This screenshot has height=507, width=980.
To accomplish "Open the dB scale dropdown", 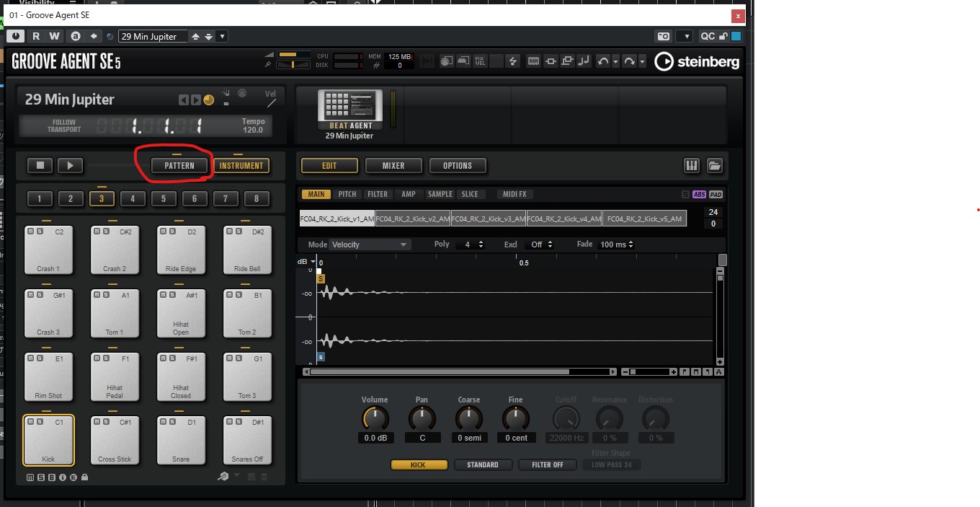I will 306,262.
